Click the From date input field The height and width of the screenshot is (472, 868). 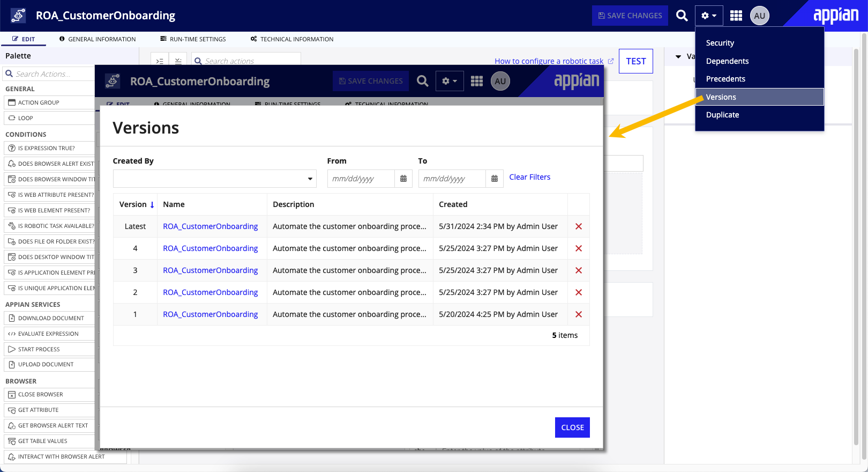[x=361, y=179]
